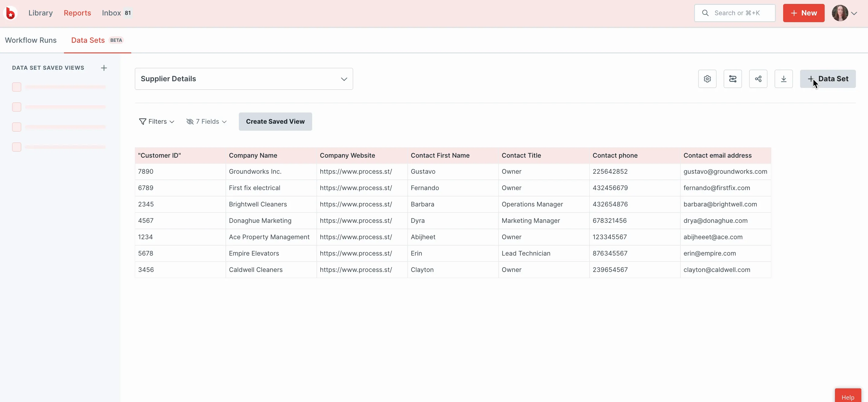The height and width of the screenshot is (402, 868).
Task: Click email barbara@brightwell.com
Action: click(720, 205)
